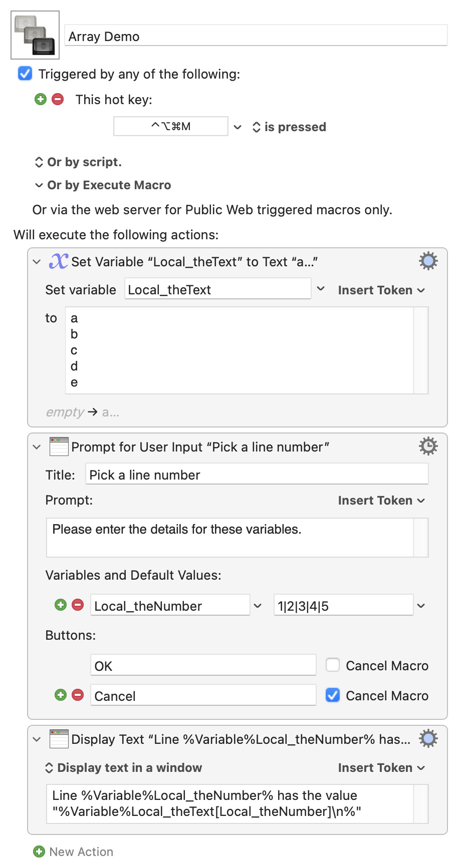This screenshot has width=458, height=868.
Task: Add a button after Cancel row
Action: (61, 695)
